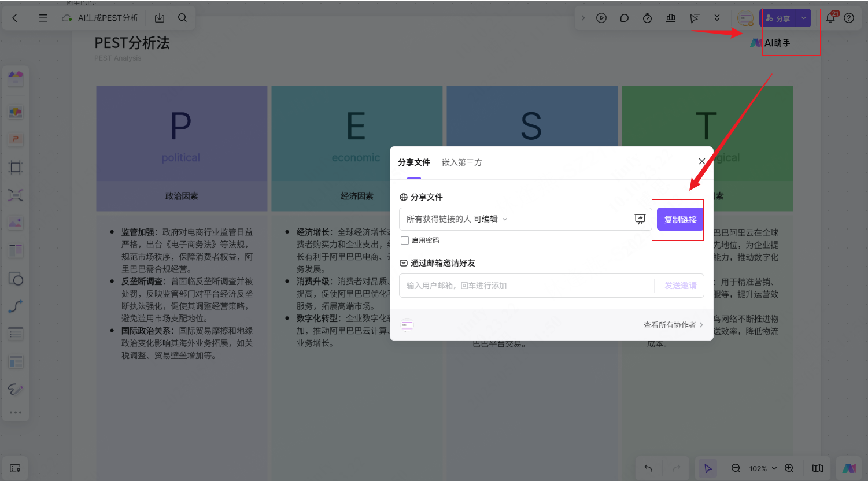Open the AI assistant icon at bottom-right
The width and height of the screenshot is (868, 481).
click(x=849, y=468)
